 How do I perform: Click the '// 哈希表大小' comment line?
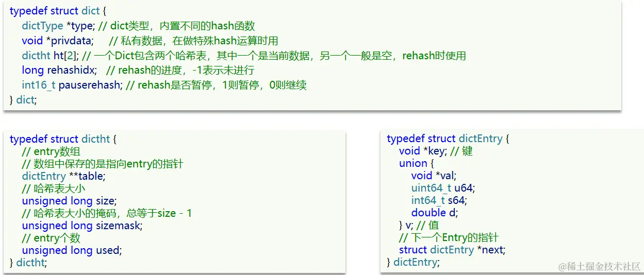click(54, 188)
